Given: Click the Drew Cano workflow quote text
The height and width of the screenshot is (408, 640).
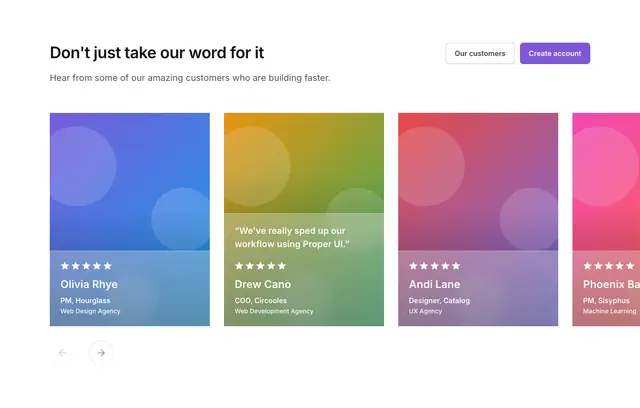Looking at the screenshot, I should 292,237.
